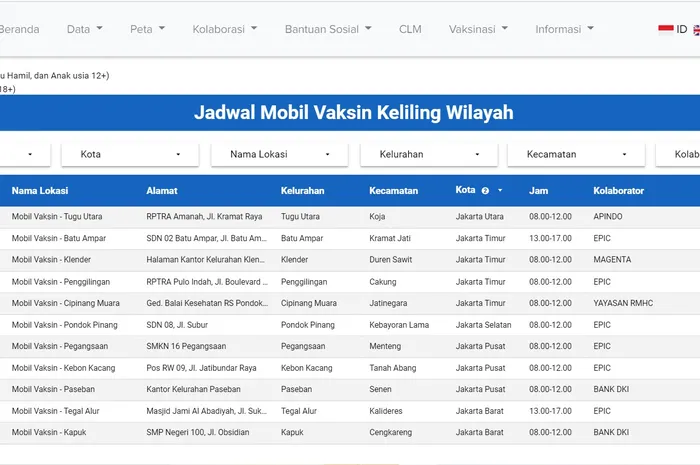Image resolution: width=700 pixels, height=465 pixels.
Task: Open the Kota filter dropdown
Action: click(130, 154)
